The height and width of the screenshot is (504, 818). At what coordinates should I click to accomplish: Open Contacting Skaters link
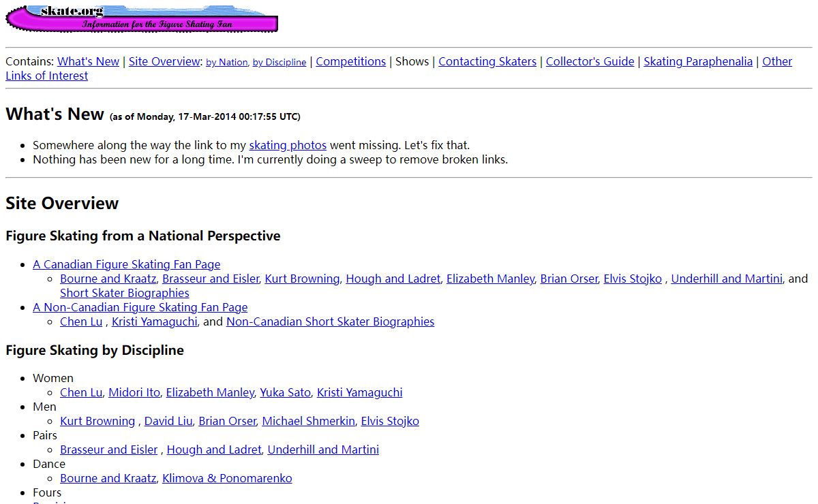click(487, 61)
